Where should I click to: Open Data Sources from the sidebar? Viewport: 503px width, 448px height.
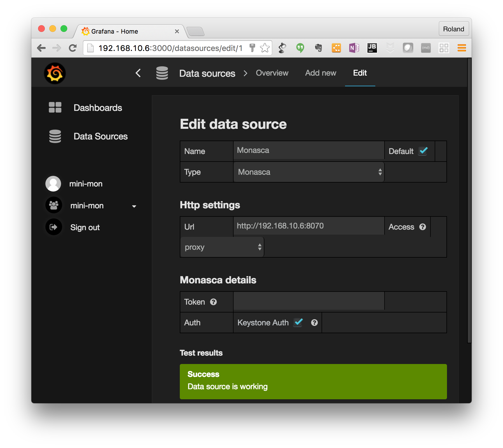coord(101,136)
